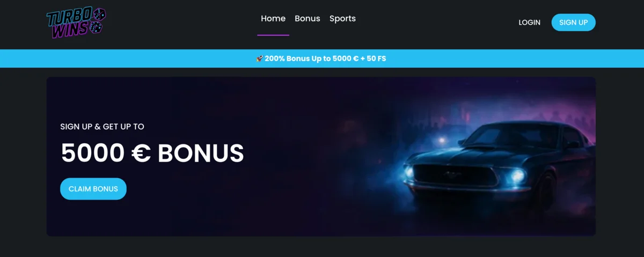Go to the Sports section
644x257 pixels.
tap(342, 18)
